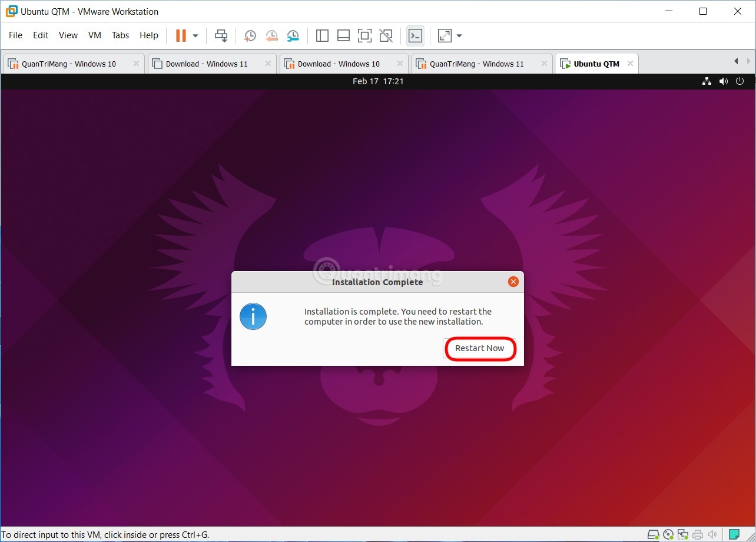Screen dimensions: 756x542
Task: Open the message log note icon
Action: tap(734, 535)
